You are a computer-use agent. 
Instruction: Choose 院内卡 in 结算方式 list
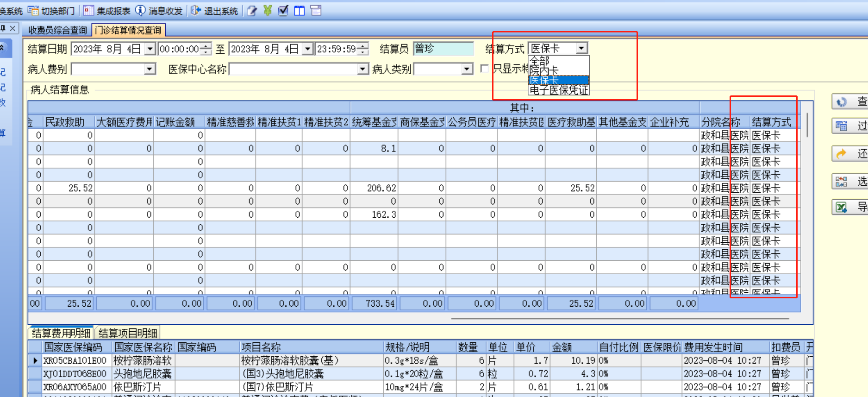[x=559, y=70]
